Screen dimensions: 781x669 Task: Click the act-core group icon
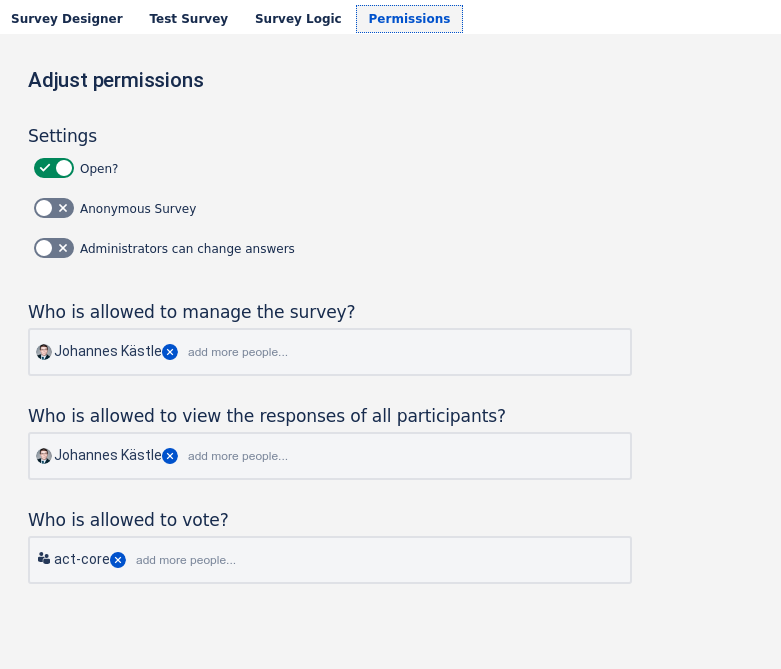click(x=44, y=559)
